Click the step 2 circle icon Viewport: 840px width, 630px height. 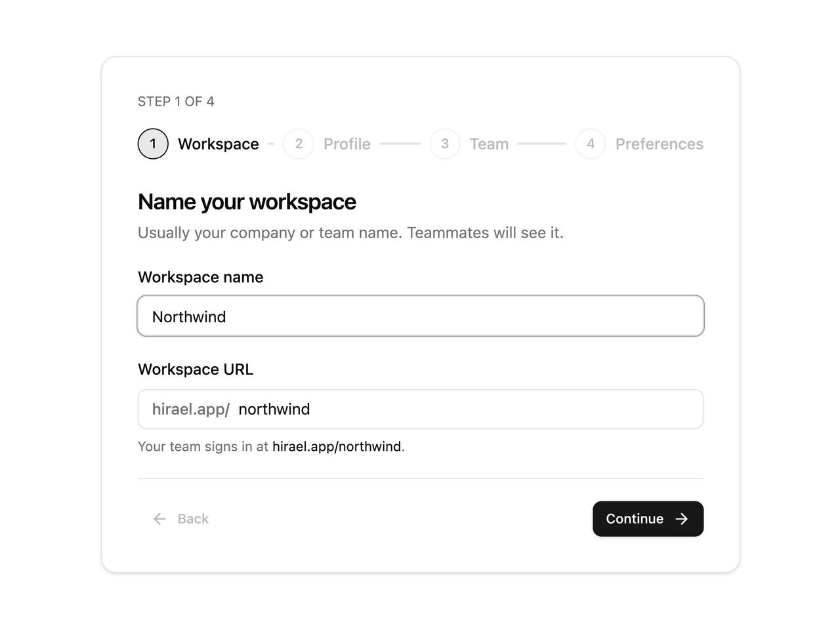point(299,144)
